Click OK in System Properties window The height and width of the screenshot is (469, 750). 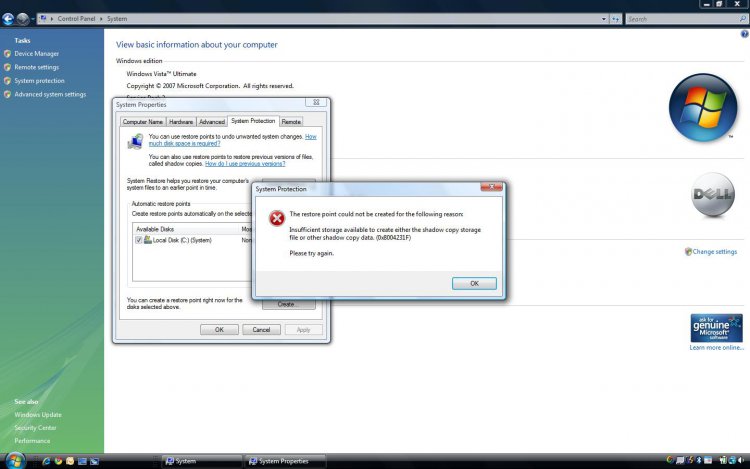click(219, 330)
